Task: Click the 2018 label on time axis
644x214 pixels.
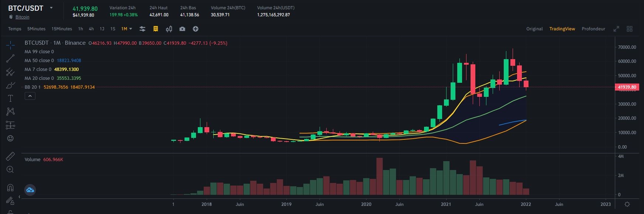Action: pos(207,204)
